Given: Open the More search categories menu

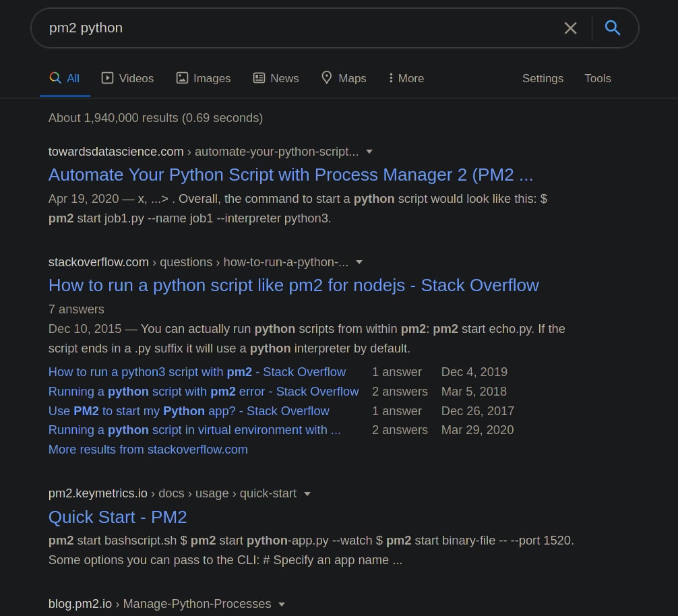Looking at the screenshot, I should tap(406, 78).
